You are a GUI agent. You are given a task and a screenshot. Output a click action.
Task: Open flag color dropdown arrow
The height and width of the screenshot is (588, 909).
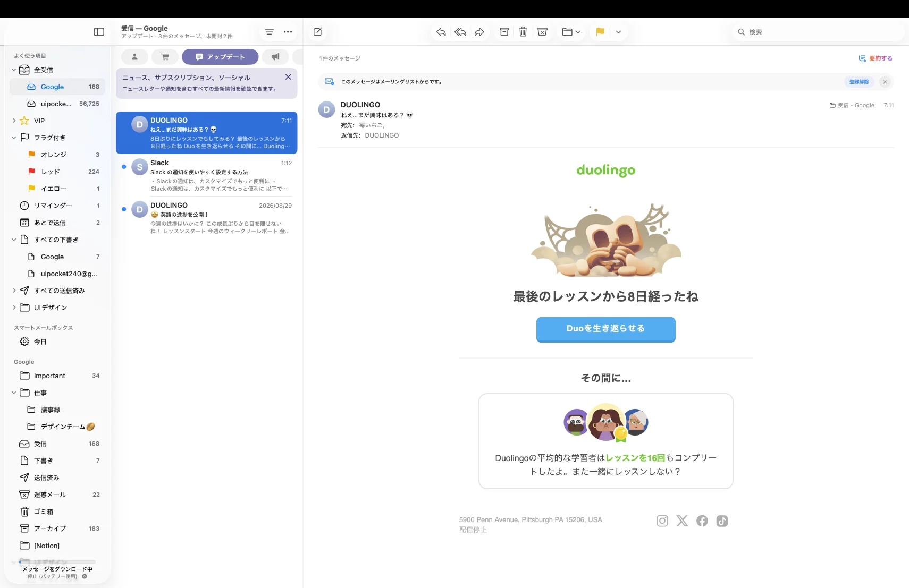(618, 32)
